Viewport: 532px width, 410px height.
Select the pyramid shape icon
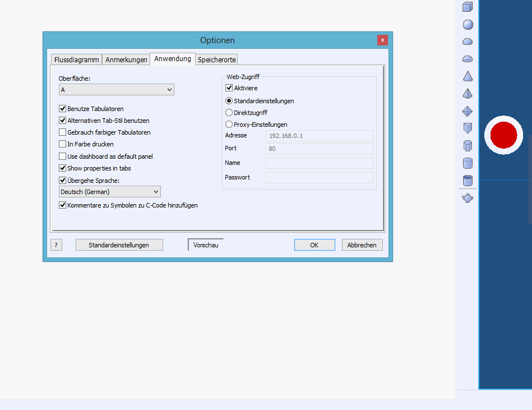(468, 94)
